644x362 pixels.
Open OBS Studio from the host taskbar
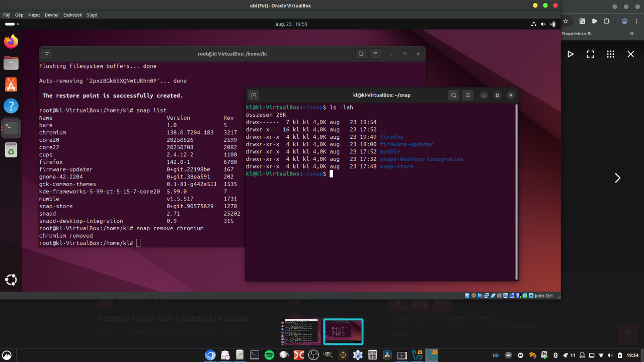click(x=313, y=355)
